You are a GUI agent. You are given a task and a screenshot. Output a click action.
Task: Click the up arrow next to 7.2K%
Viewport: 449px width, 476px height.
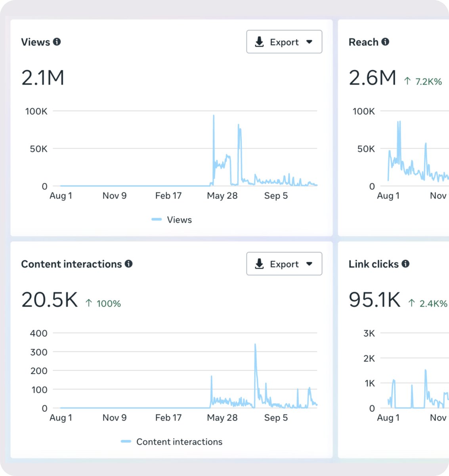click(407, 81)
